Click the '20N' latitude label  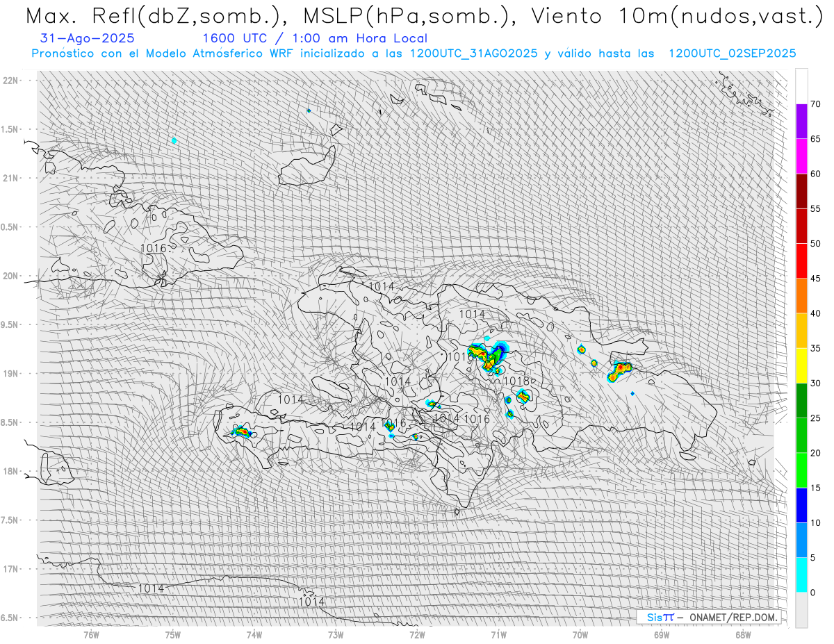(x=11, y=276)
